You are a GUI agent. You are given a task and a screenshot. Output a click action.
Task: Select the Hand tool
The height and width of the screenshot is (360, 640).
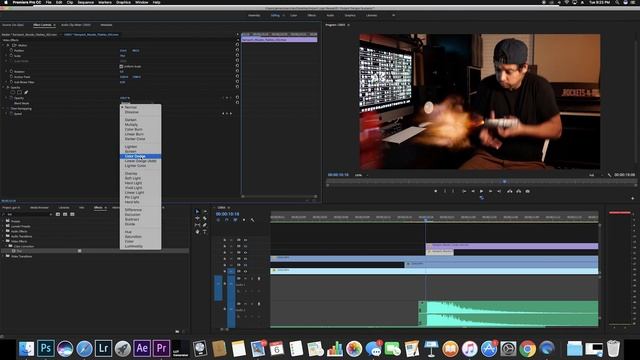198,231
